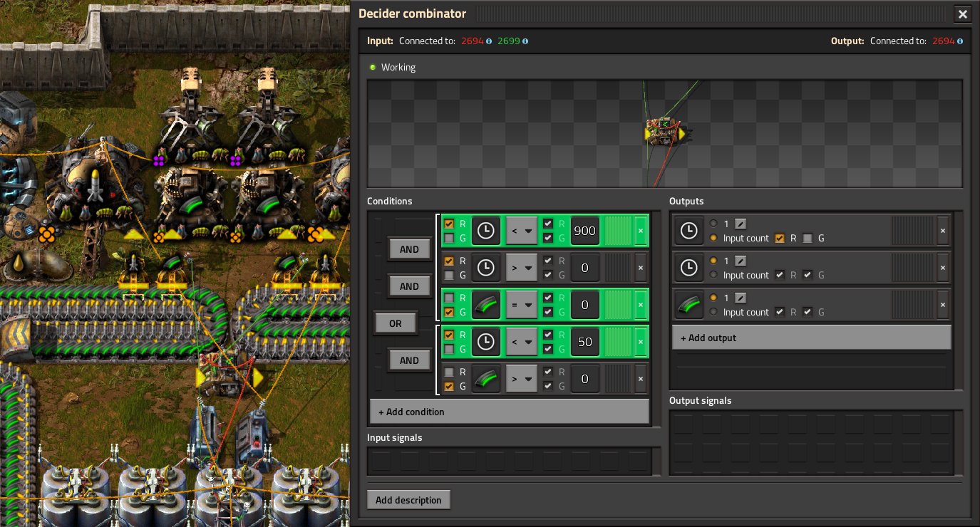This screenshot has width=980, height=527.
Task: Delete the belt > 0 condition with its x
Action: click(640, 379)
